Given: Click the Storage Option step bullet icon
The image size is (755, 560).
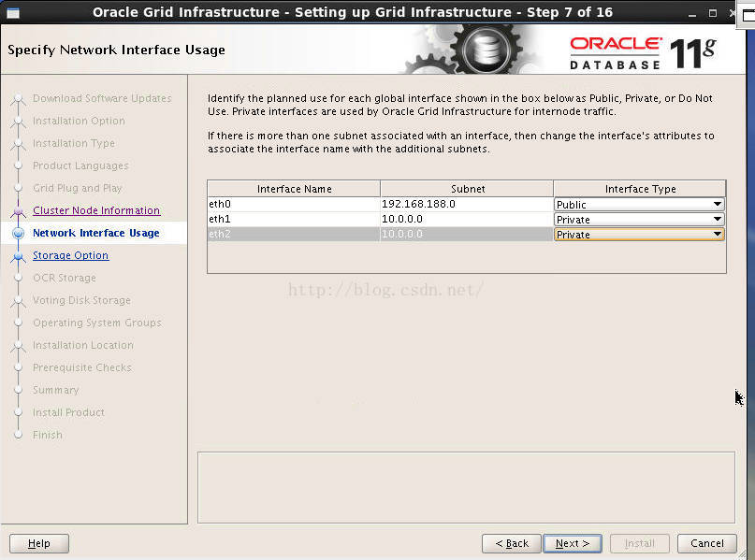Looking at the screenshot, I should 19,256.
